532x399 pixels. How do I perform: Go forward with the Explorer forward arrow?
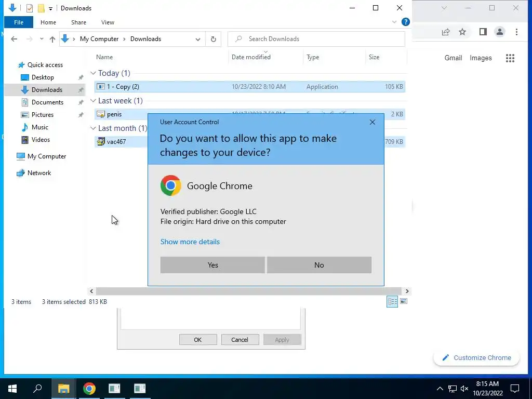30,39
